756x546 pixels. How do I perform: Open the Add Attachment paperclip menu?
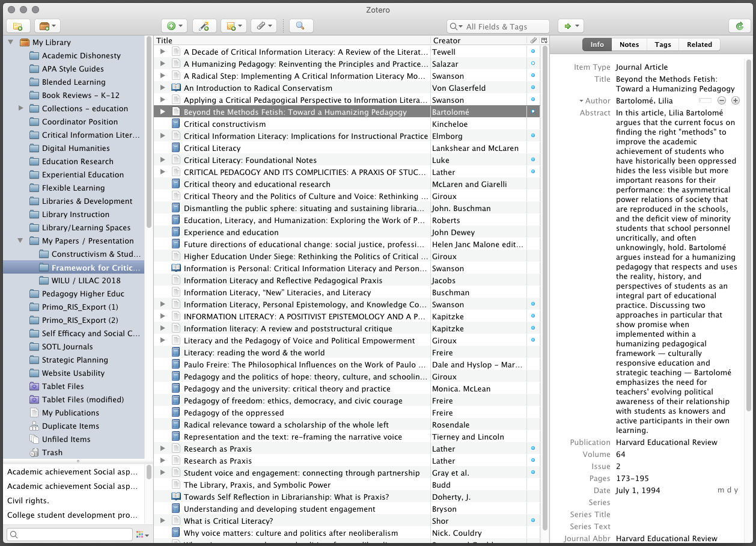click(x=263, y=26)
